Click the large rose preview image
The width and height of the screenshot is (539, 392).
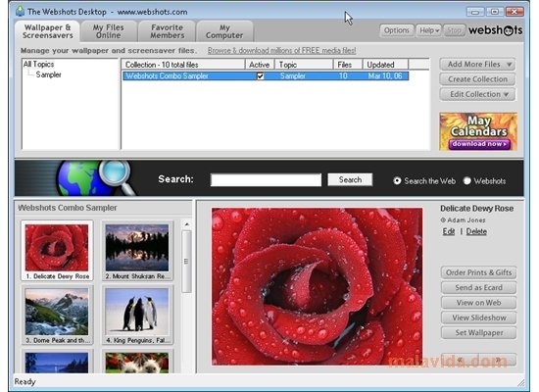[x=317, y=286]
